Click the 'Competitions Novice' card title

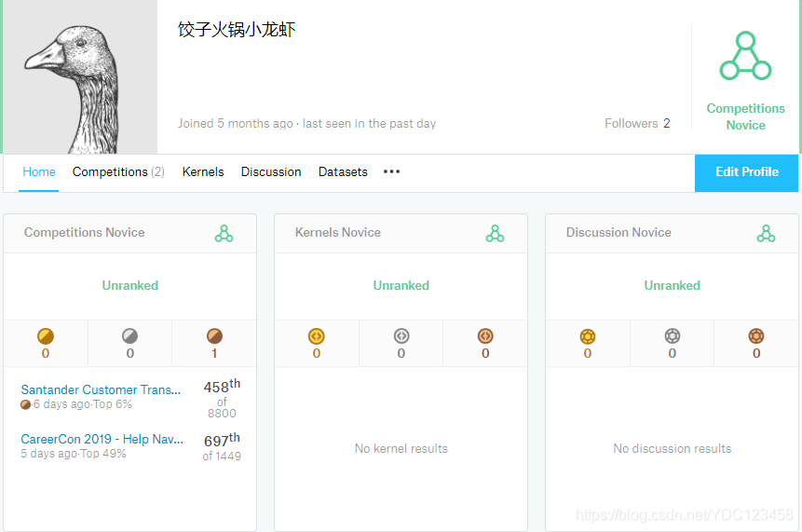[x=85, y=232]
